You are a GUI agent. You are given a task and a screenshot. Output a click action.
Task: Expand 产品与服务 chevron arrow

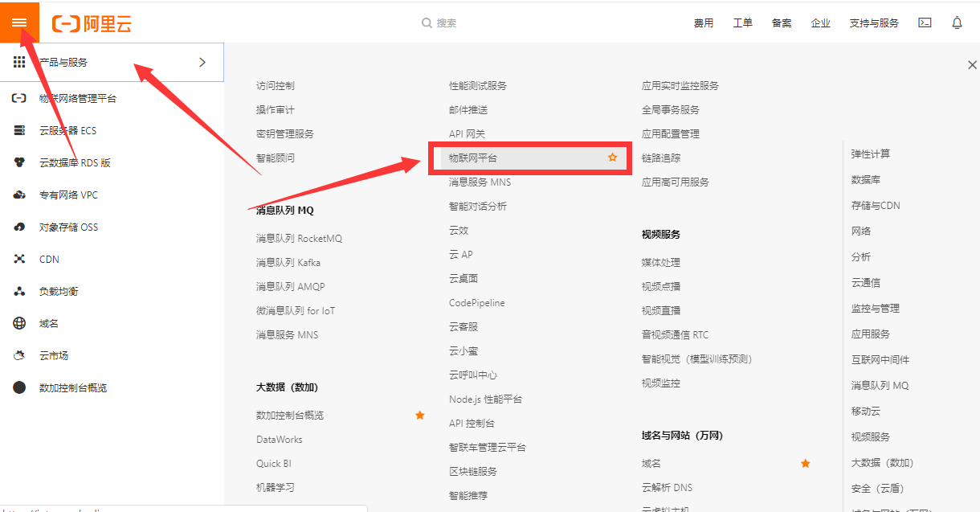coord(202,62)
